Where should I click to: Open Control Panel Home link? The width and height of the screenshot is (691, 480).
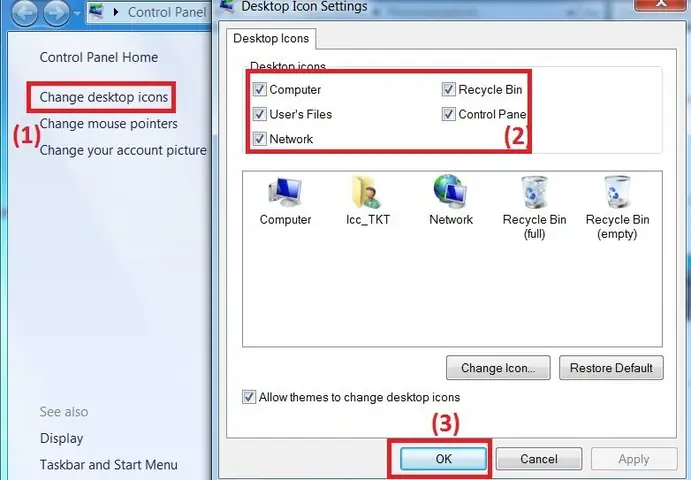pos(99,57)
